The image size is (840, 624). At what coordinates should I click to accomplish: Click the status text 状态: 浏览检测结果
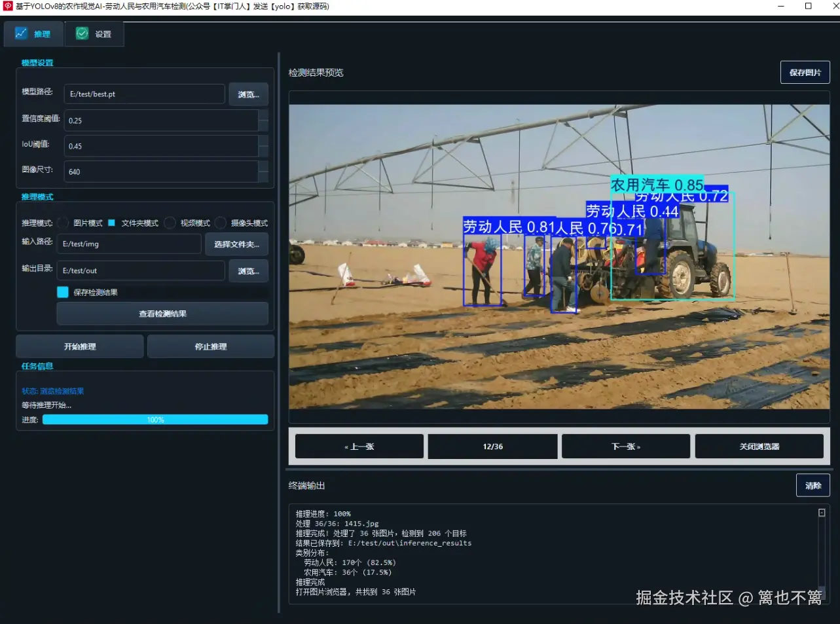tap(53, 391)
